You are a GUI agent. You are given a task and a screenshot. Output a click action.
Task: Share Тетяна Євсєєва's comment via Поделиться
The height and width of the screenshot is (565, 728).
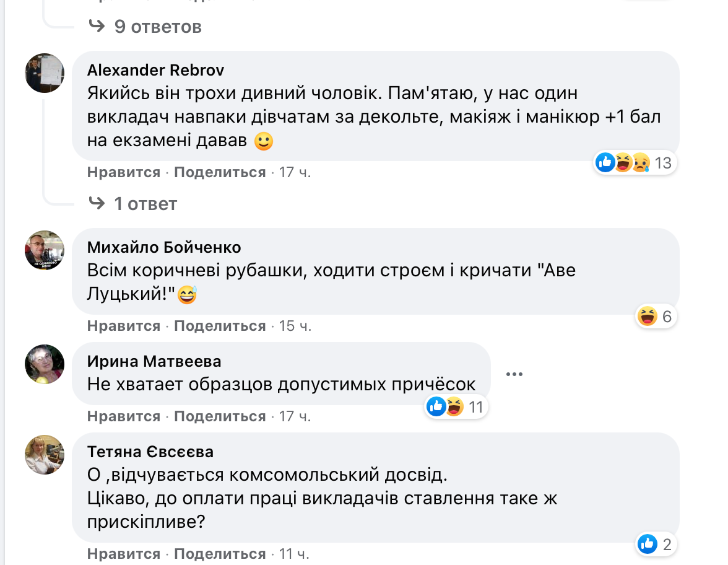[220, 554]
